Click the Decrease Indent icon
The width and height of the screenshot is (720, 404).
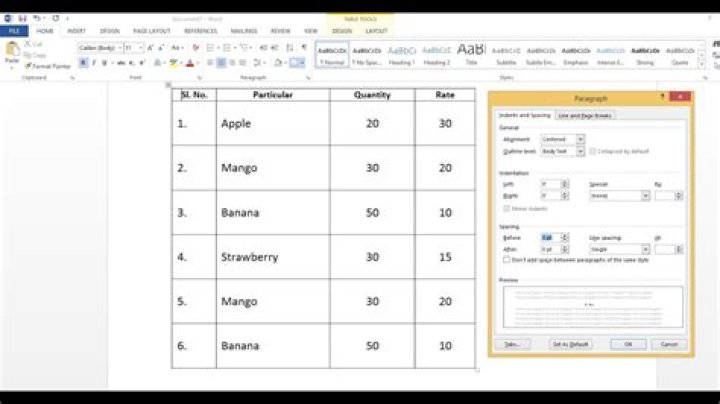point(263,48)
